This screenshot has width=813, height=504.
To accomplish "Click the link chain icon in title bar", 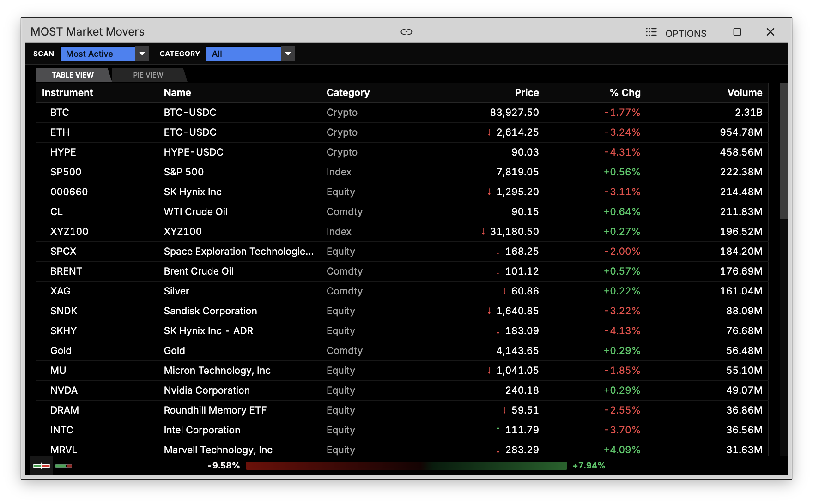I will (x=406, y=32).
